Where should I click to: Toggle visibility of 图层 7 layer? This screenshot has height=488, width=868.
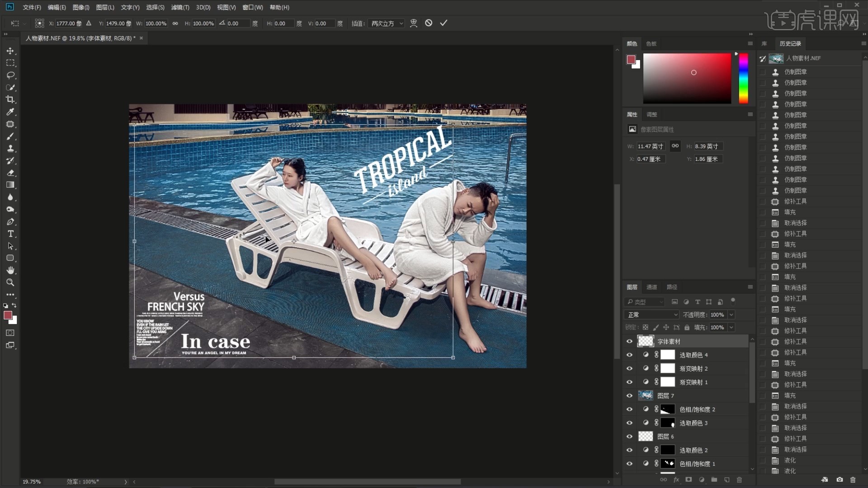pyautogui.click(x=629, y=396)
